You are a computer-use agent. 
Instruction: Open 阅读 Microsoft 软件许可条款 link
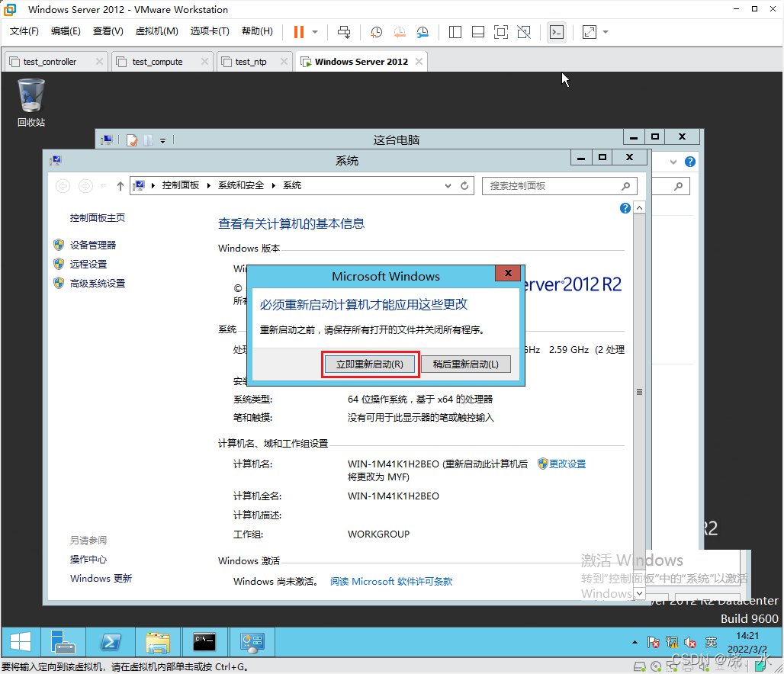click(x=391, y=582)
